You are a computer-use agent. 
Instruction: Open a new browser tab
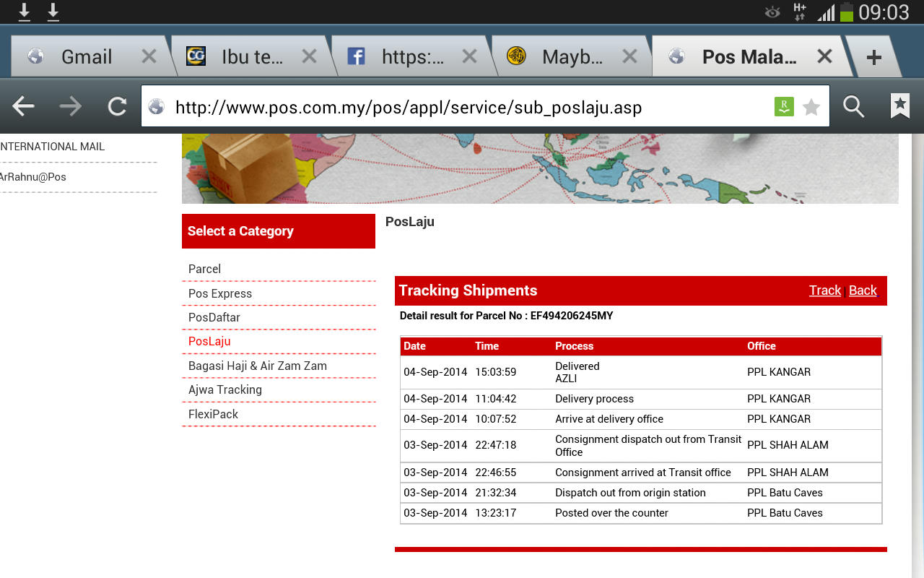873,57
